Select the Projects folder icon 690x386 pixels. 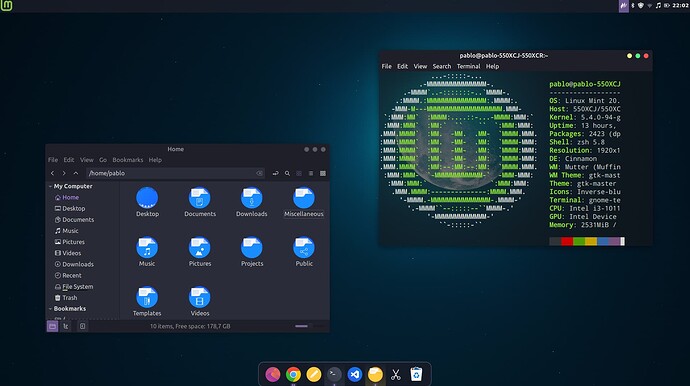[252, 247]
